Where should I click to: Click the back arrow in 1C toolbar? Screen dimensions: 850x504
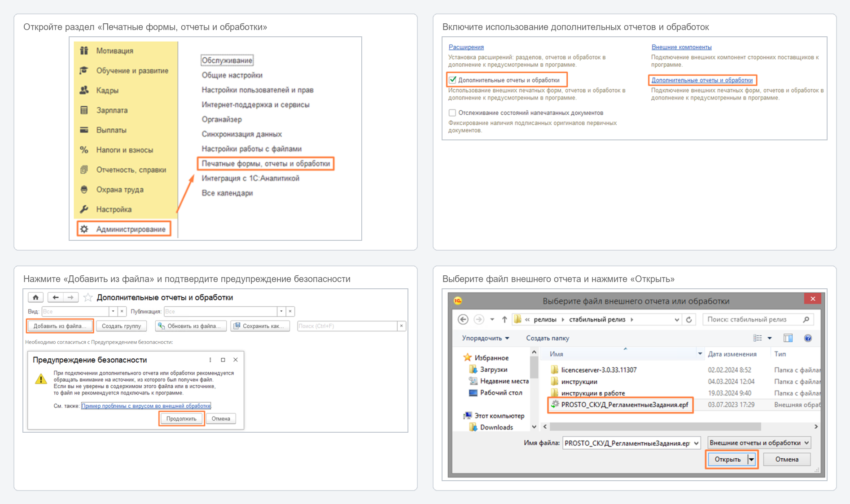point(56,297)
